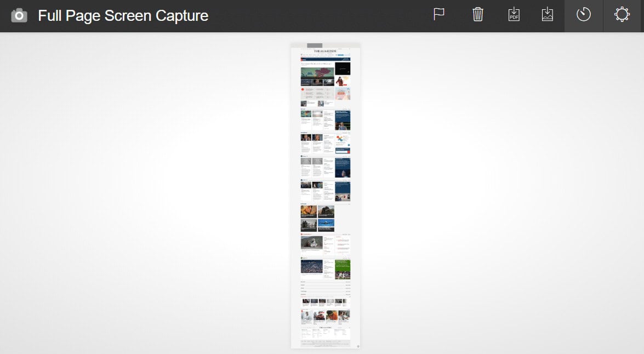644x354 pixels.
Task: Delete the capture using the trash icon
Action: pos(477,15)
